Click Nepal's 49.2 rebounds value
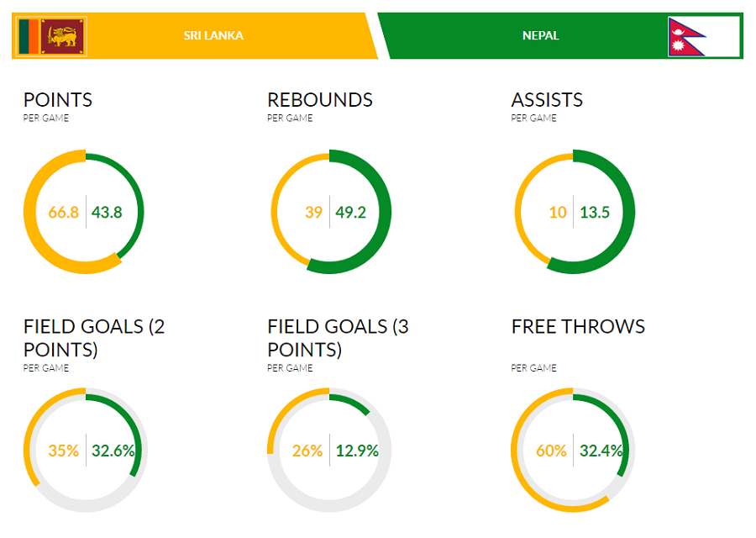This screenshot has width=756, height=538. [x=351, y=213]
